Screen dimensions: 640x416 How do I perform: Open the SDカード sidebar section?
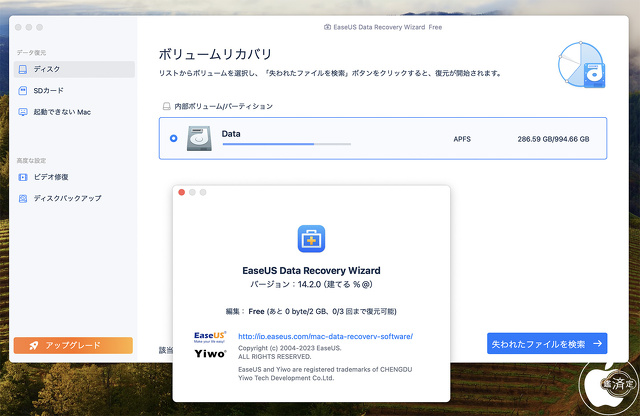(x=48, y=90)
